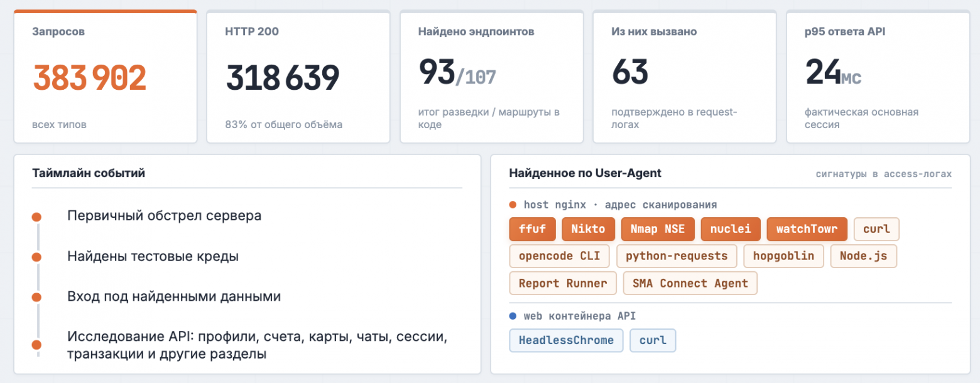This screenshot has height=383, width=980.
Task: Select the Nikto user-agent tag
Action: tap(588, 229)
